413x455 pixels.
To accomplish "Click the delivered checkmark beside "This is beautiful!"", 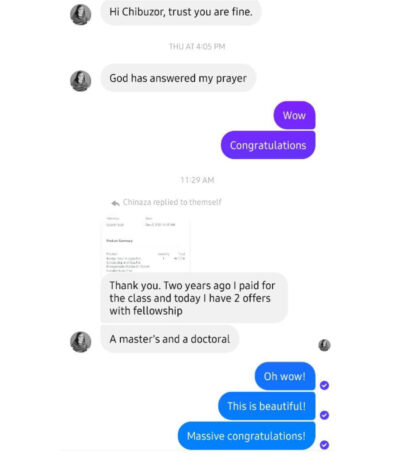I will click(324, 415).
